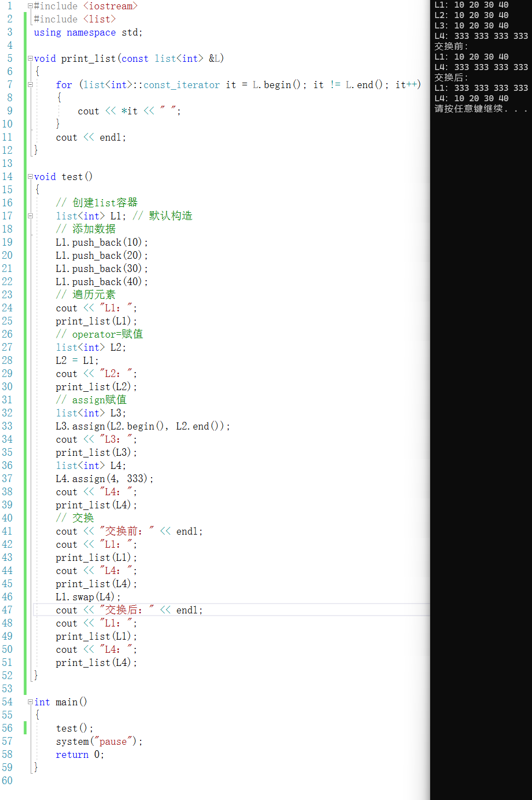Image resolution: width=532 pixels, height=800 pixels.
Task: Click the print_list function signature
Action: pyautogui.click(x=129, y=59)
